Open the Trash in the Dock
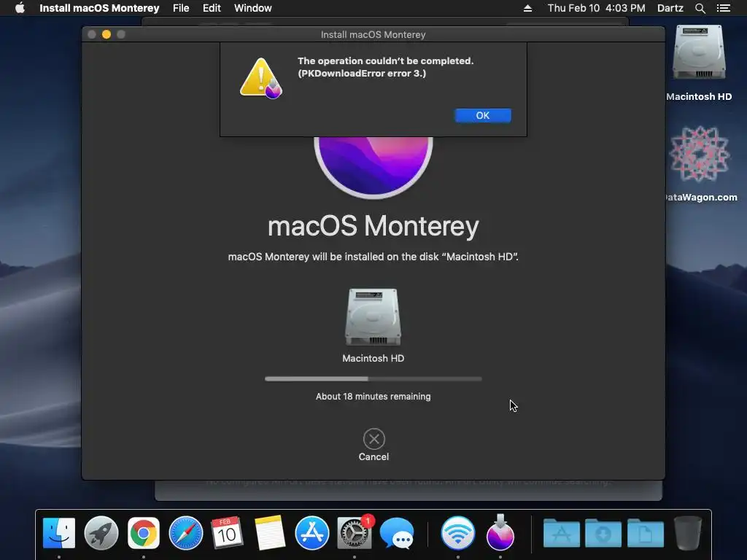The height and width of the screenshot is (560, 747). coord(688,533)
